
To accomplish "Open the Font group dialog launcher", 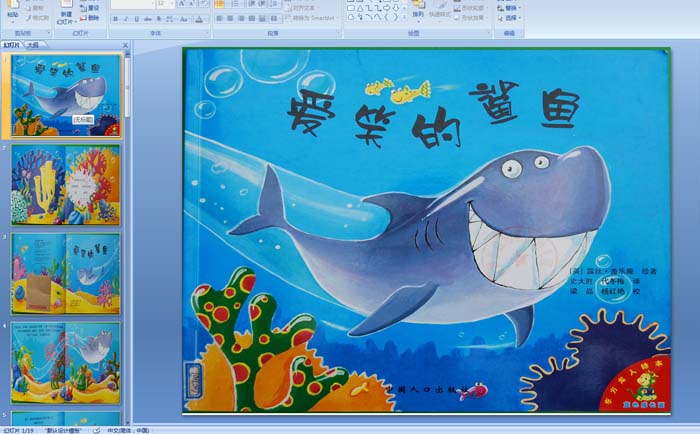I will click(x=207, y=33).
